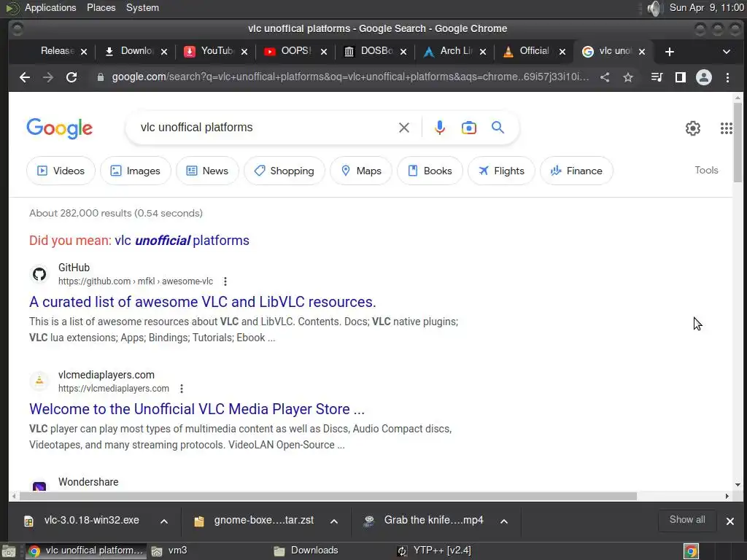Open the media controls icon in toolbar
The height and width of the screenshot is (560, 747).
tap(657, 77)
